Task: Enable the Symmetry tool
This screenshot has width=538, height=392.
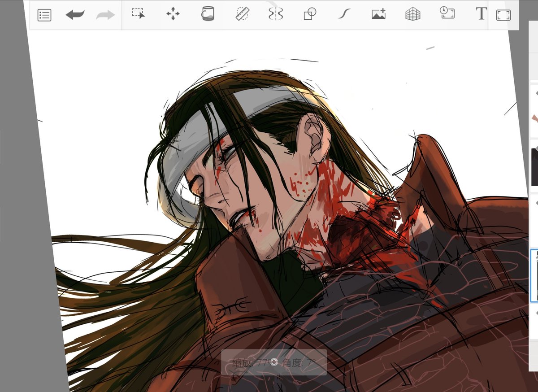Action: pos(276,13)
